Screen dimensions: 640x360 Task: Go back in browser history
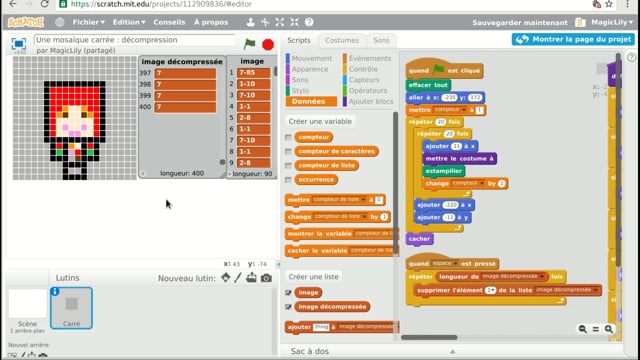pos(13,4)
